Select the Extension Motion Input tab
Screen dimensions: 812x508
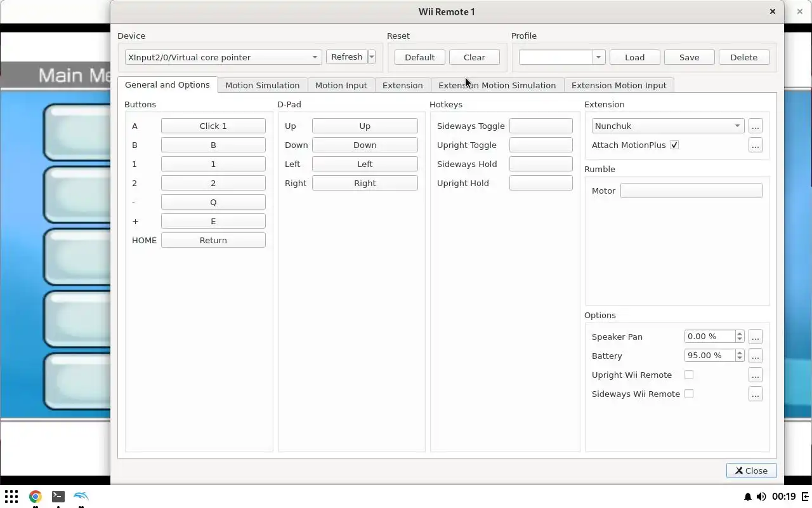619,85
